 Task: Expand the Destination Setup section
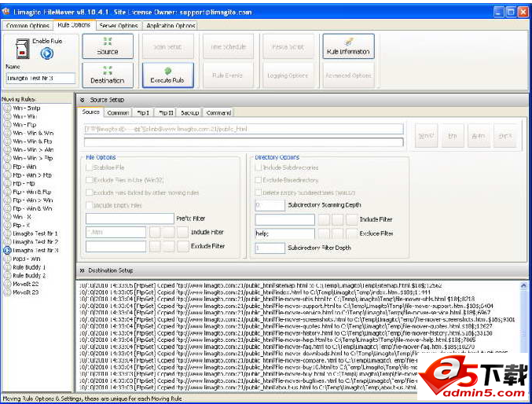[x=82, y=270]
